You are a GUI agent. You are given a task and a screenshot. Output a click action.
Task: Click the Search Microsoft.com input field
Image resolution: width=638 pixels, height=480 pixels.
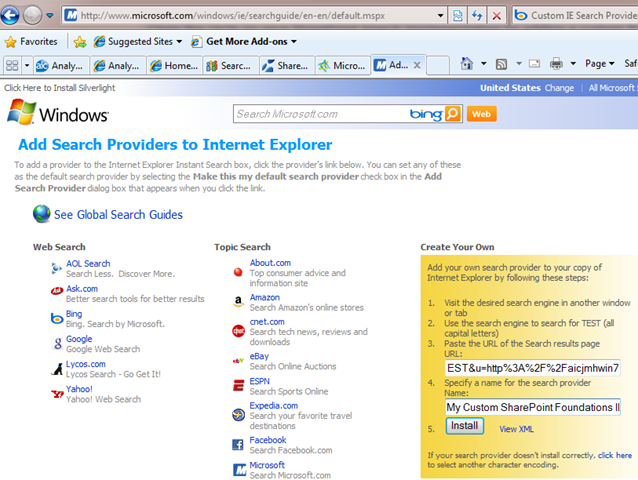[320, 114]
